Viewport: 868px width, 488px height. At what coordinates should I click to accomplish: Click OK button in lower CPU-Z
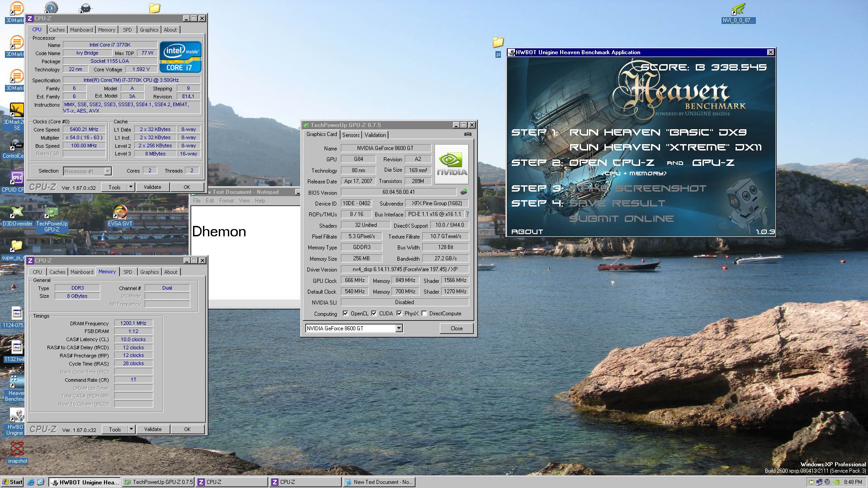[x=187, y=429]
